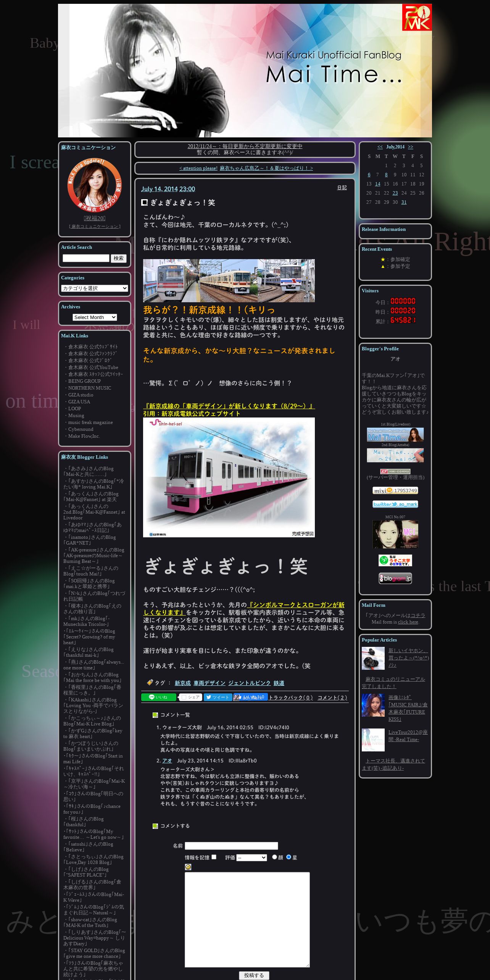Open the music freak magazine link
Image resolution: width=490 pixels, height=980 pixels.
coord(90,422)
